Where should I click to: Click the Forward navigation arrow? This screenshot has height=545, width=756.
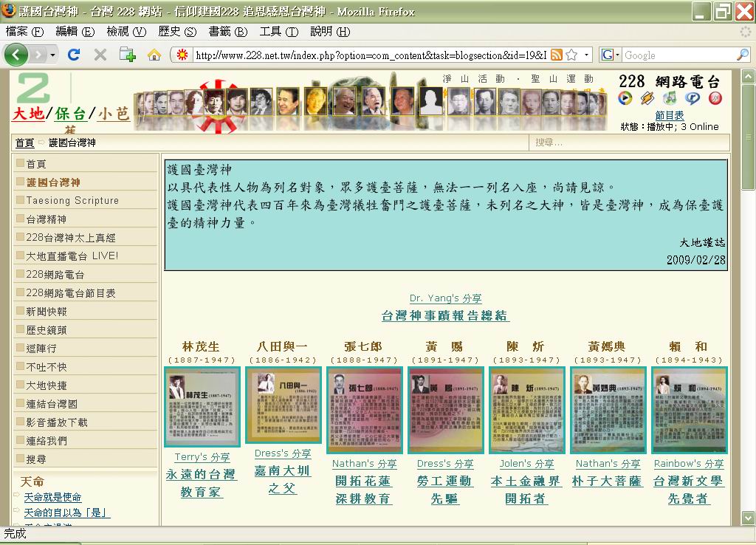tap(38, 55)
